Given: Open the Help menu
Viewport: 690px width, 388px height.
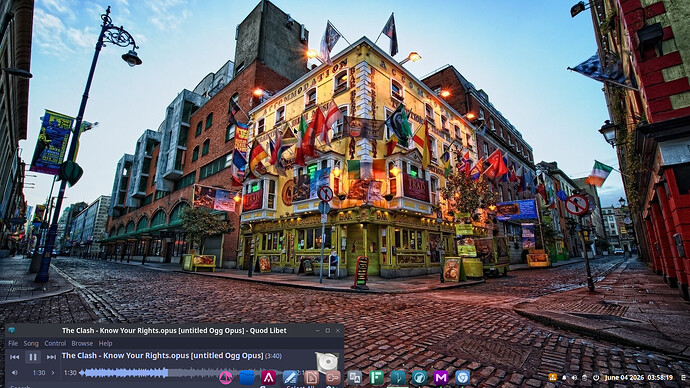Looking at the screenshot, I should 105,343.
